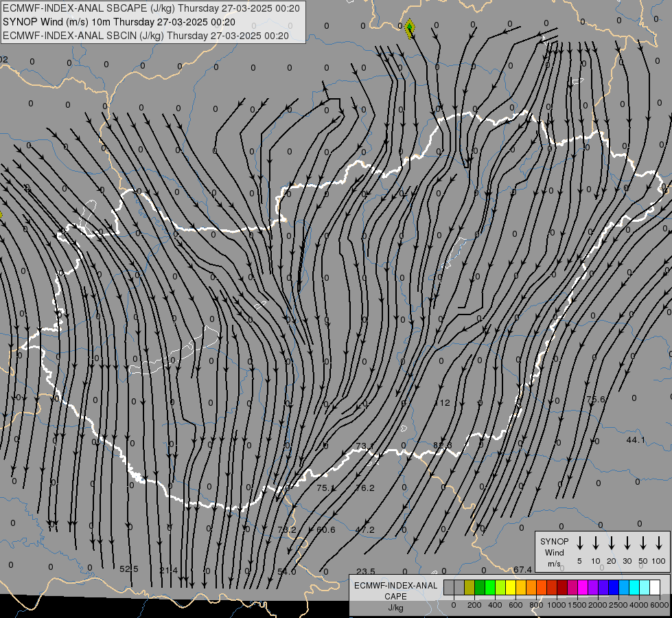Click the map value 44.1
The height and width of the screenshot is (618, 672).
(x=636, y=439)
